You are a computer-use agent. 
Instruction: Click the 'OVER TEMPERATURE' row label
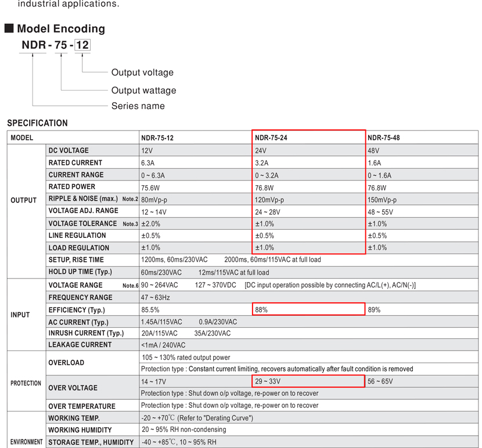tap(82, 407)
